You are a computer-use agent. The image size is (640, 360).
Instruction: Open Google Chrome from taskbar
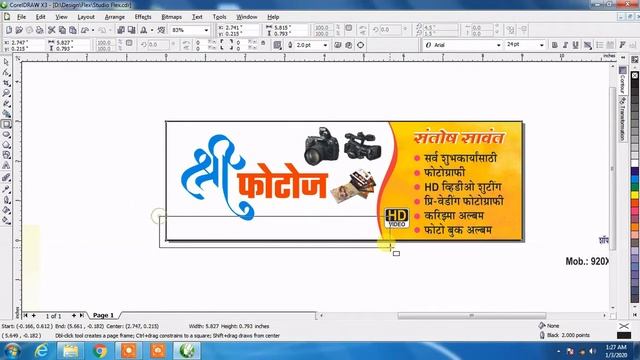[99, 351]
